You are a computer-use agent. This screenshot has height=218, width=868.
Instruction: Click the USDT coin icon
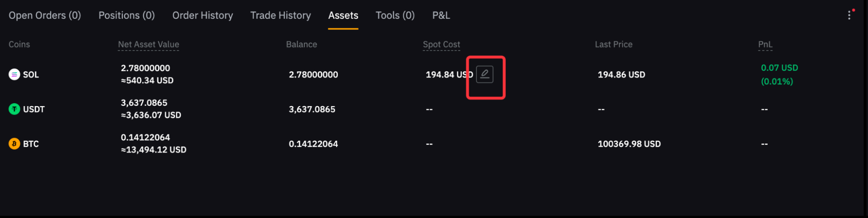coord(14,109)
